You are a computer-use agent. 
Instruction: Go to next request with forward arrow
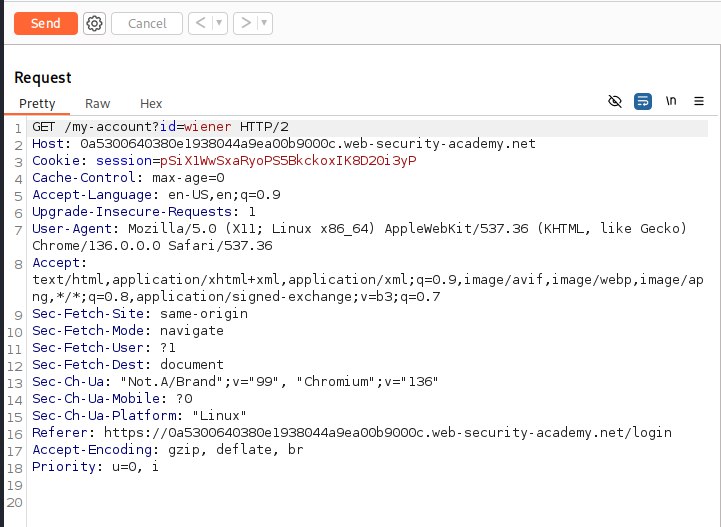coord(246,23)
